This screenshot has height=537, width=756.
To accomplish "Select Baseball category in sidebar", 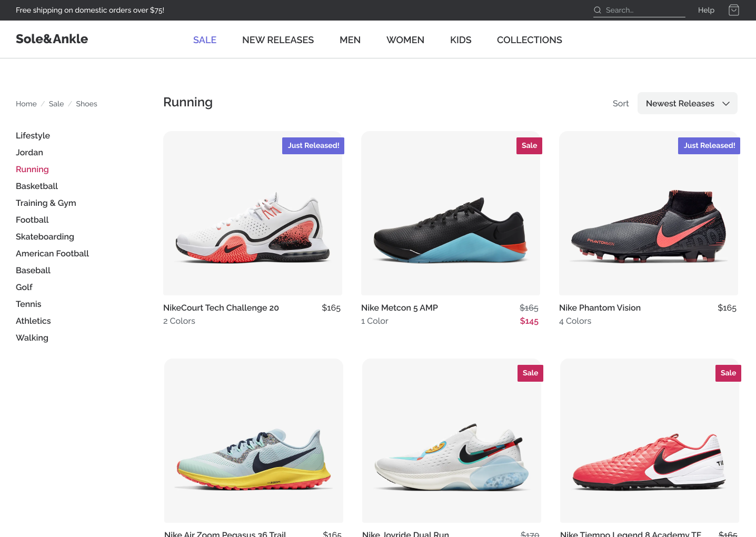I will pos(33,270).
